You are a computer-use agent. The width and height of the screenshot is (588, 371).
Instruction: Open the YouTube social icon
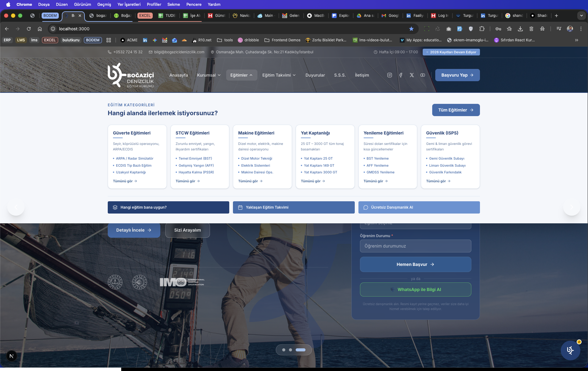423,75
